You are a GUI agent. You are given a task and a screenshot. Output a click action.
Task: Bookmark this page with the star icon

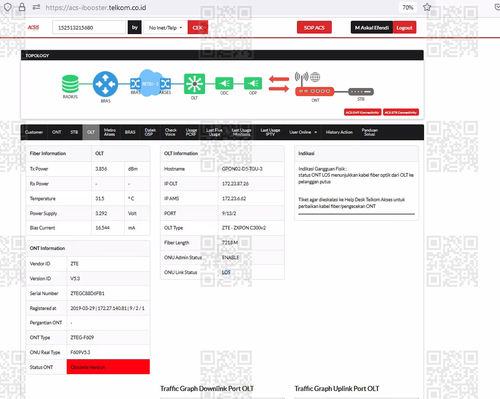click(x=427, y=7)
